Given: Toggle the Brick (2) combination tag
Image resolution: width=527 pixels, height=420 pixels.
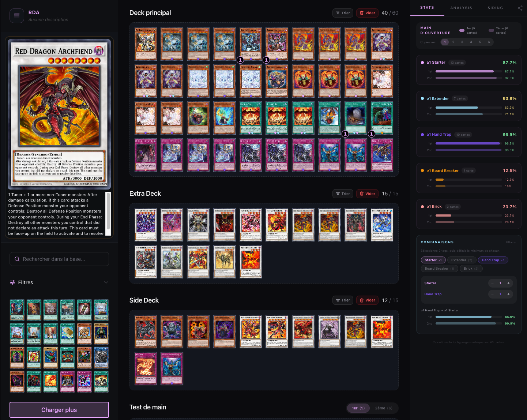Looking at the screenshot, I should point(471,269).
